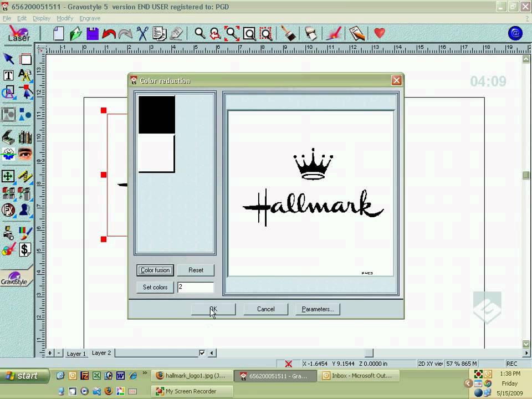Click zoom-all icon with red corner arrows
Image resolution: width=532 pixels, height=399 pixels.
(232, 34)
